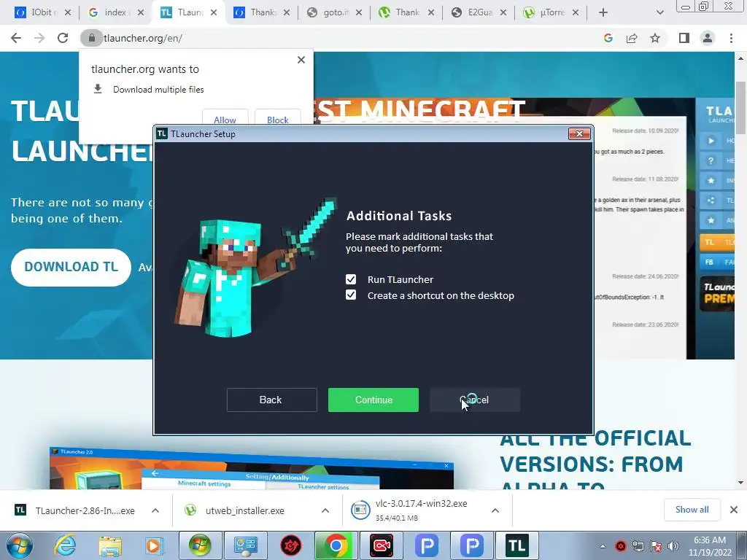Open the red gear taskbar icon
Viewport: 747px width, 560px height.
(290, 545)
